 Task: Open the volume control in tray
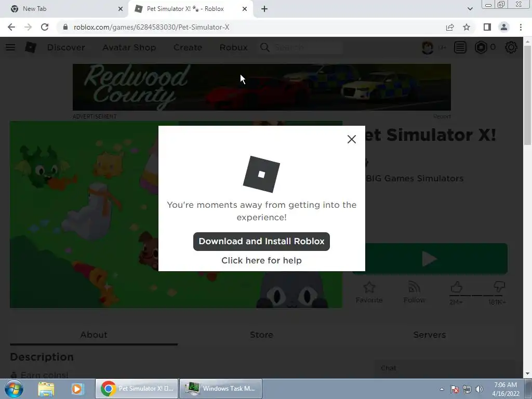tap(479, 389)
